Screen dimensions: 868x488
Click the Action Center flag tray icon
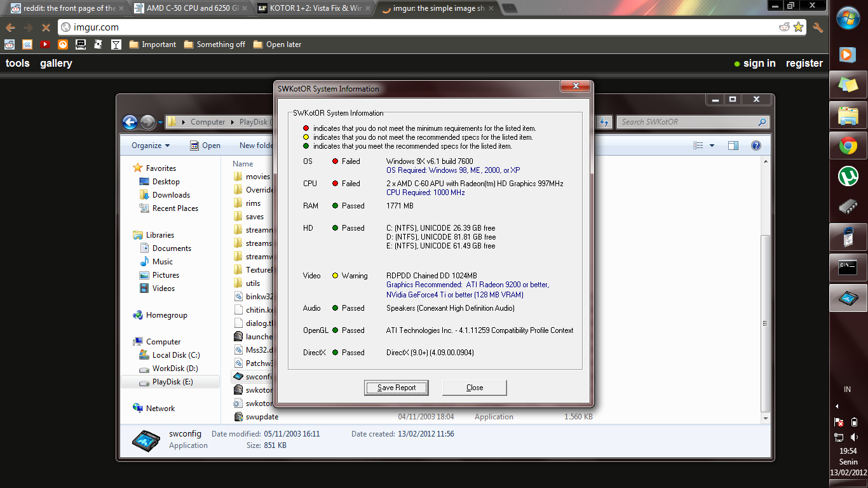click(x=839, y=421)
